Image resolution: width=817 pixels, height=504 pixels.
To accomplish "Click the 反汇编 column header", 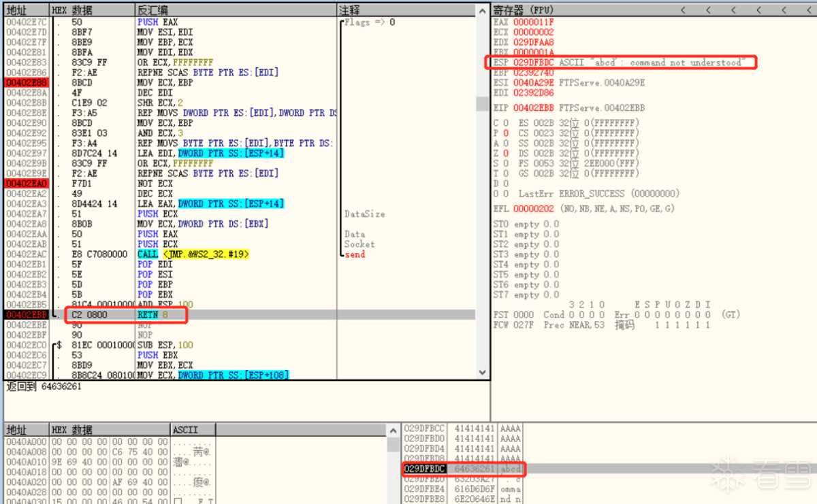I will (236, 10).
